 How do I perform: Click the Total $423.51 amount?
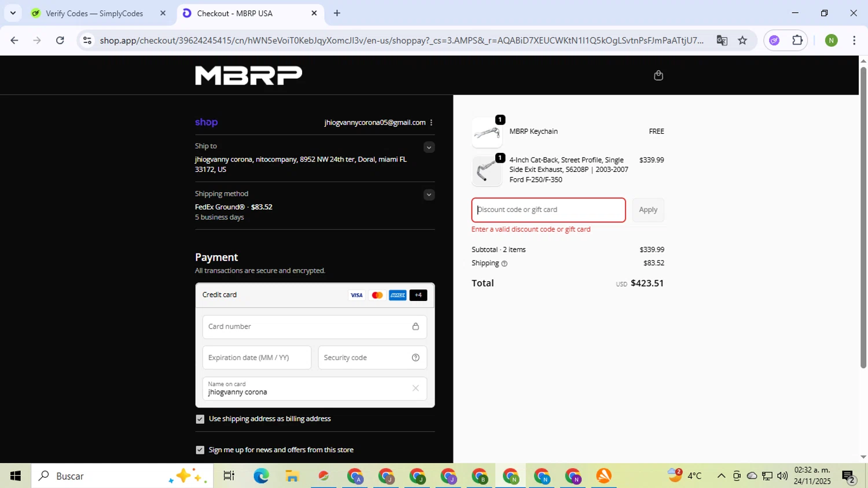click(647, 283)
